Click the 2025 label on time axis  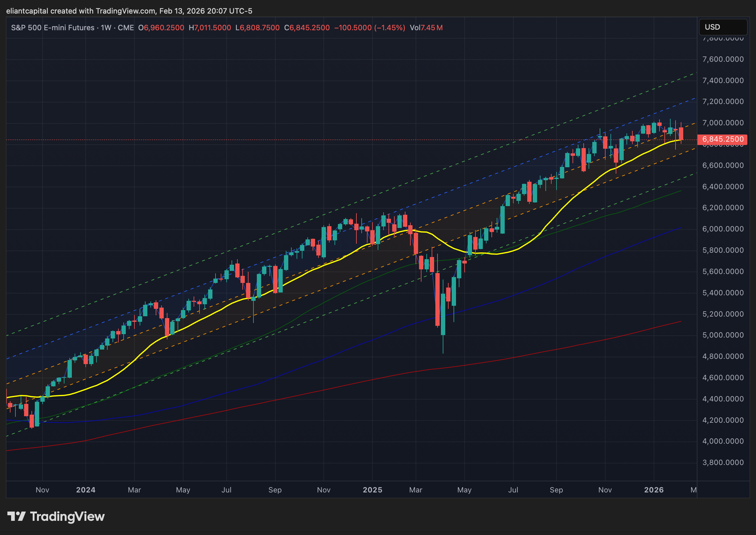tap(372, 490)
